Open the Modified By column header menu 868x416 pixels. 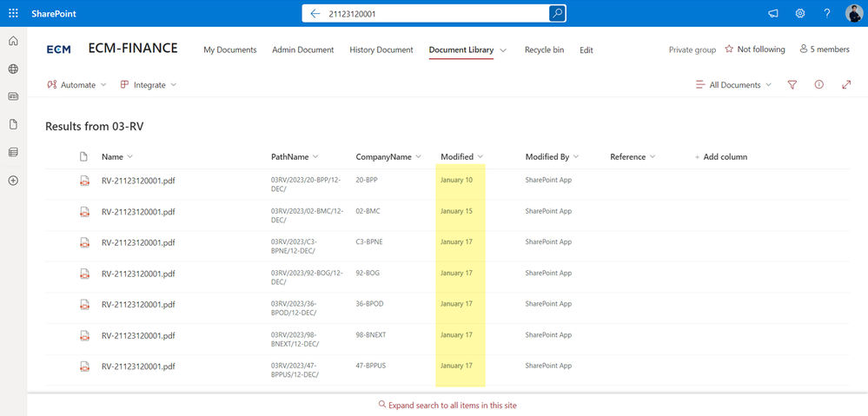[552, 156]
